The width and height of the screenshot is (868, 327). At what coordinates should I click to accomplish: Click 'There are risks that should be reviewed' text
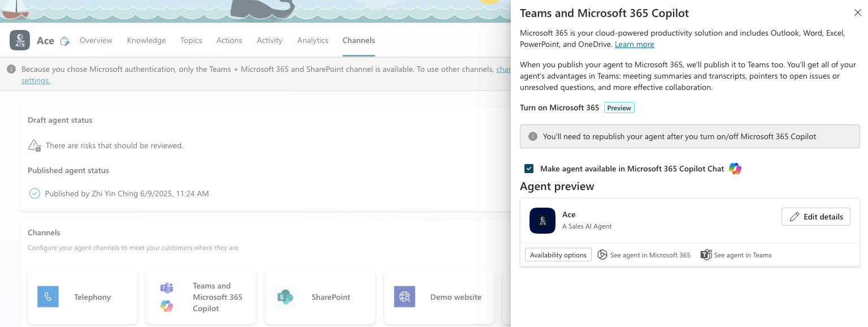point(115,145)
